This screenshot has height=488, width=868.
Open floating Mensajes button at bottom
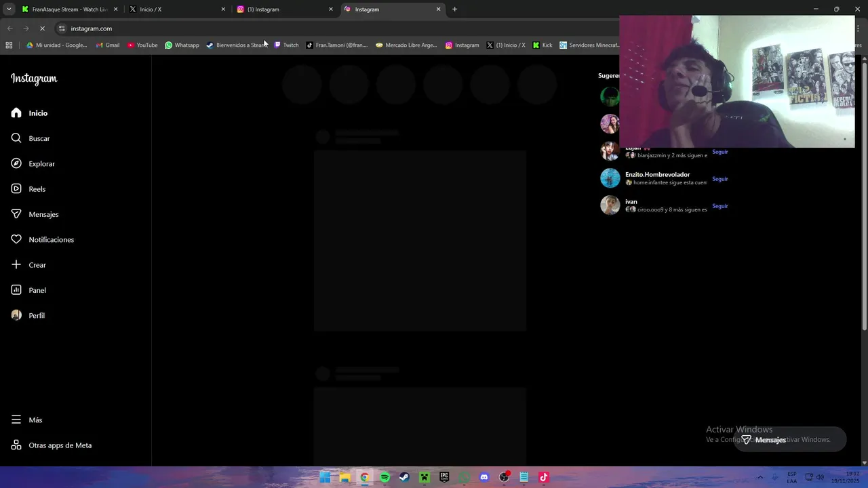[789, 439]
